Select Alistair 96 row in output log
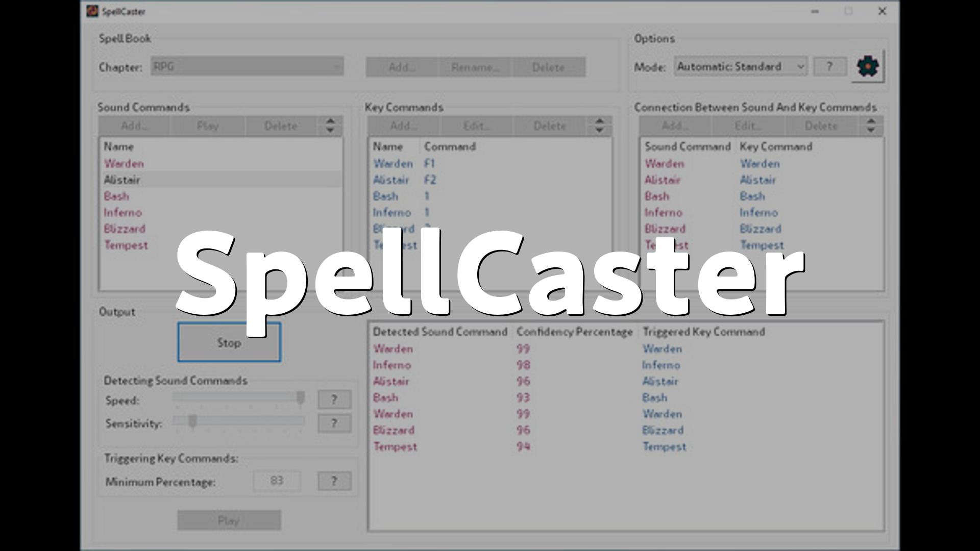 pyautogui.click(x=626, y=382)
